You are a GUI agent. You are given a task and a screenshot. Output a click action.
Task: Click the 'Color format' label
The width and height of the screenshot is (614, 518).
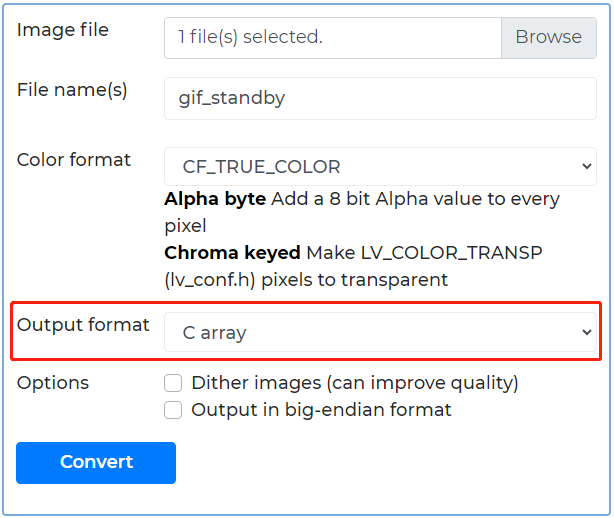pos(74,160)
